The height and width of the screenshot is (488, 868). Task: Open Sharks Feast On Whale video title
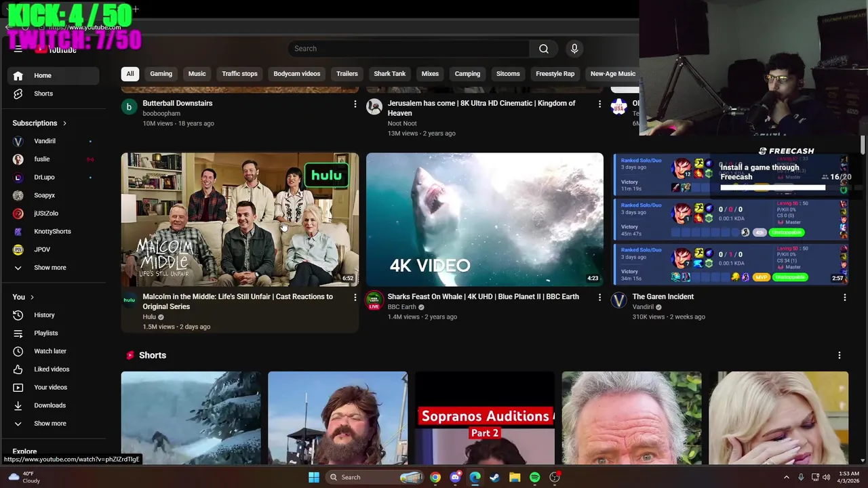(483, 297)
